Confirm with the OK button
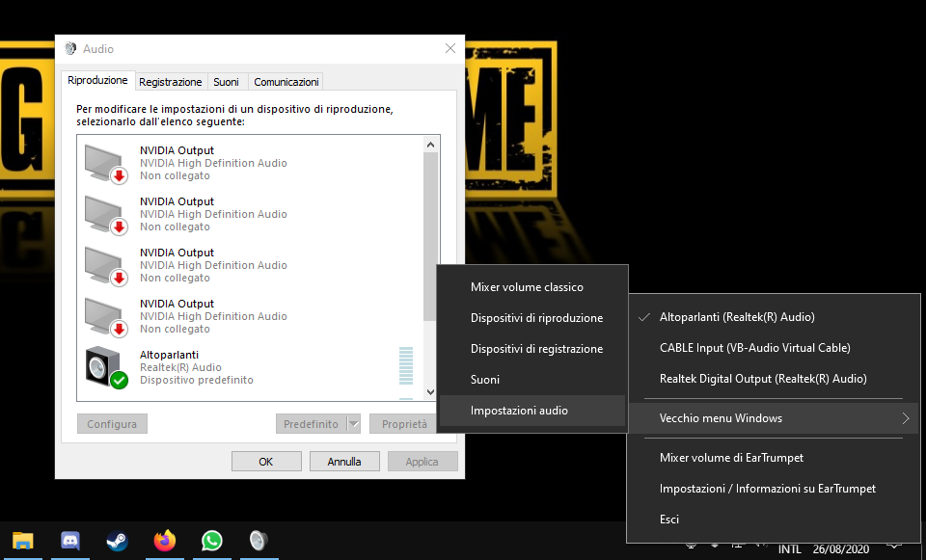The width and height of the screenshot is (926, 560). (x=266, y=462)
